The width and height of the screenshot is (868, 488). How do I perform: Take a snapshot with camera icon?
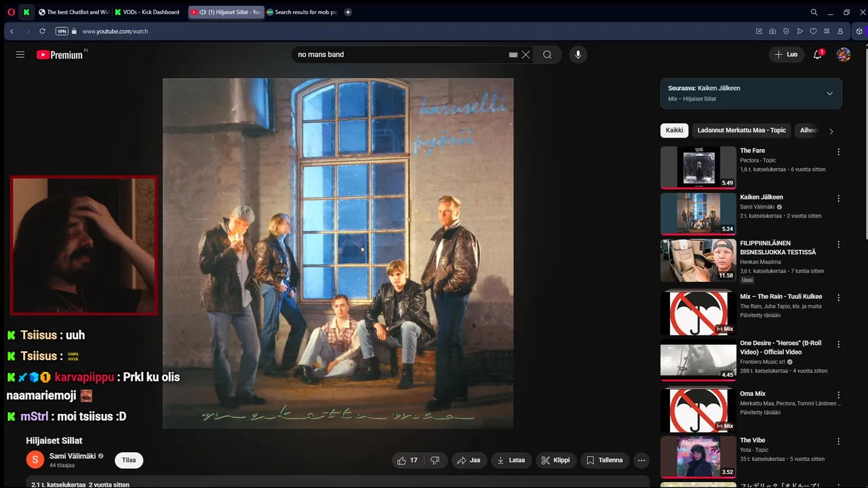(772, 31)
